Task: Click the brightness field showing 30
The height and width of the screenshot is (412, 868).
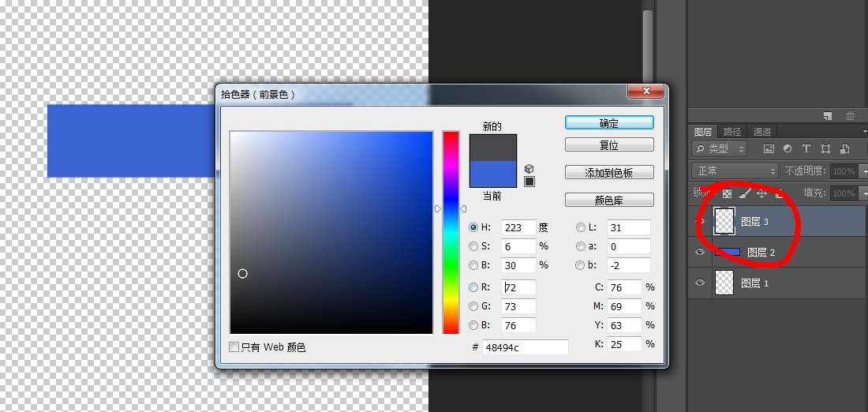Action: (518, 266)
